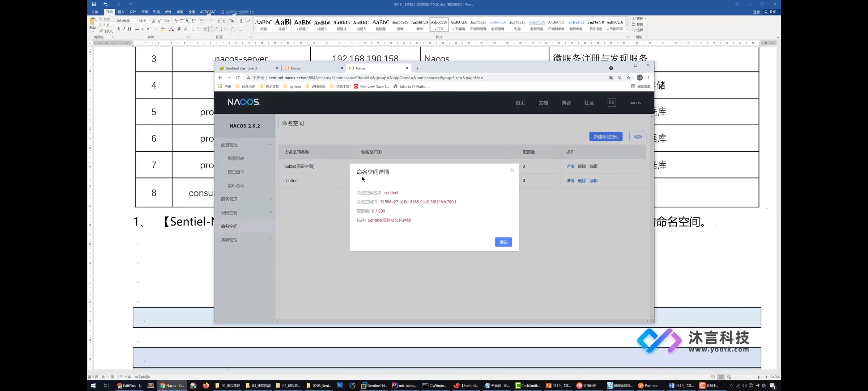Close the 命名空间详情 dialog with the X

[x=512, y=171]
